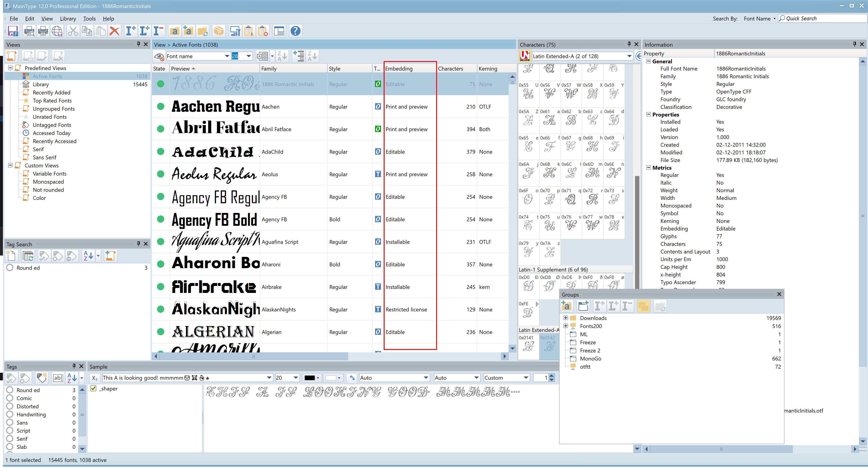Open the View menu
Image resolution: width=868 pixels, height=468 pixels.
[47, 18]
